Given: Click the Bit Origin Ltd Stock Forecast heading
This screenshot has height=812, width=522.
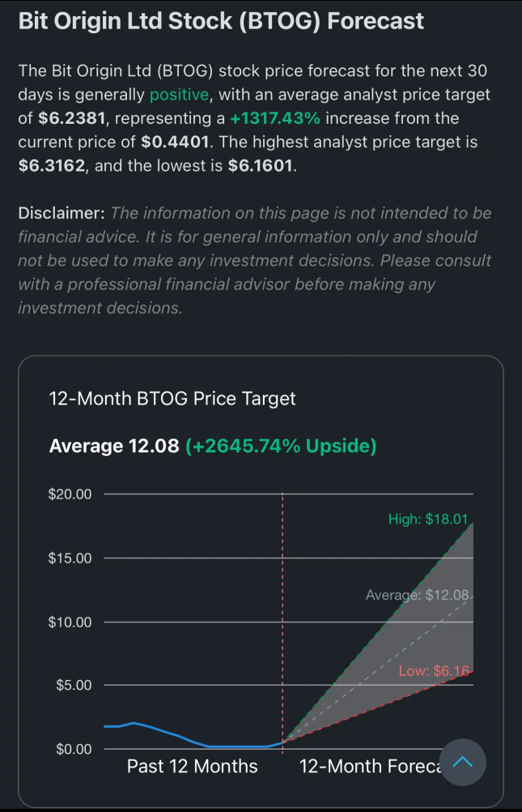Looking at the screenshot, I should 221,21.
